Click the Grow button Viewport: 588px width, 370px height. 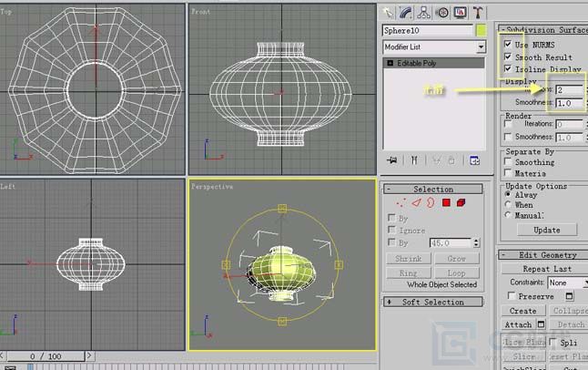coord(456,259)
